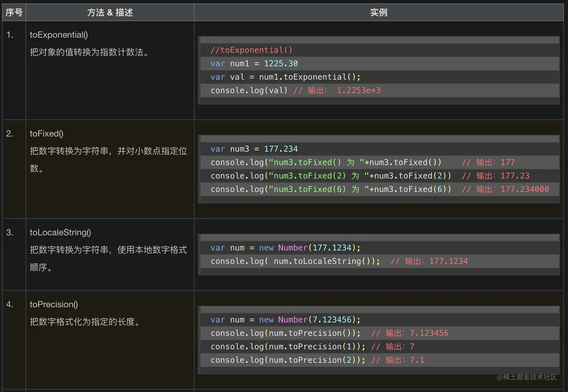Click the var num1 = 1225.30 line
The width and height of the screenshot is (568, 392).
(x=254, y=63)
